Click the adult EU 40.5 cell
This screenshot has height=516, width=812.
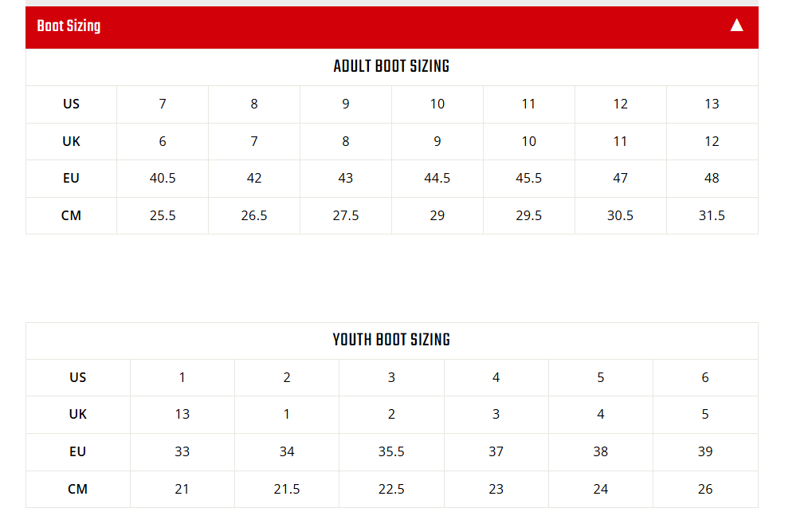(x=163, y=178)
